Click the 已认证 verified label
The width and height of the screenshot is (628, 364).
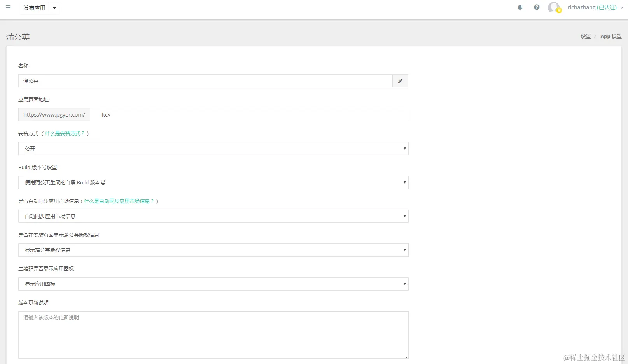click(607, 7)
